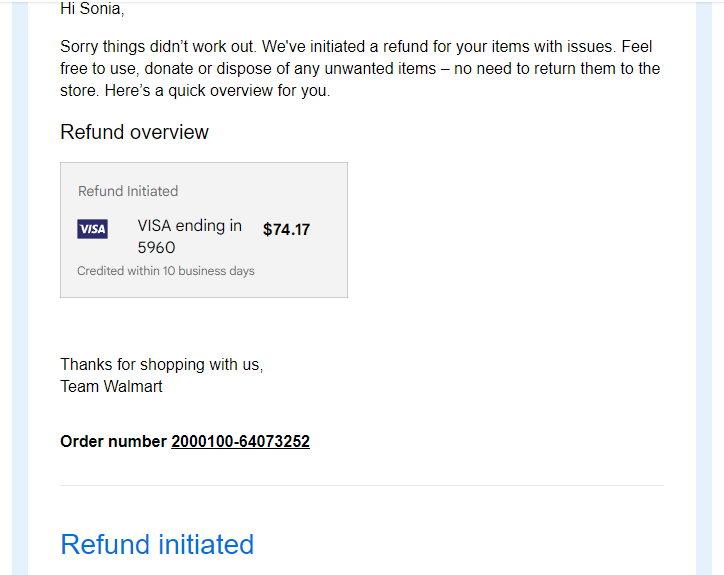Click the light blue left email margin
The height and width of the screenshot is (575, 724).
(20, 287)
